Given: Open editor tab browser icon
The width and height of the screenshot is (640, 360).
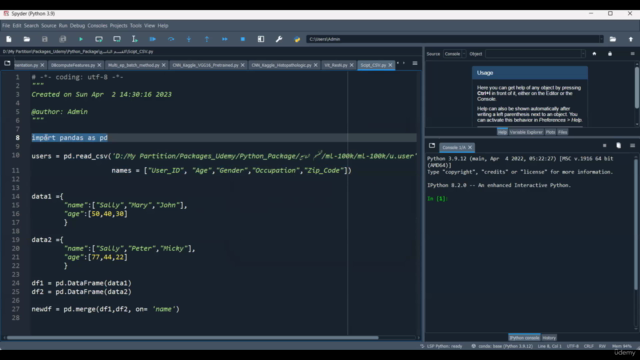Looking at the screenshot, I should [x=7, y=63].
